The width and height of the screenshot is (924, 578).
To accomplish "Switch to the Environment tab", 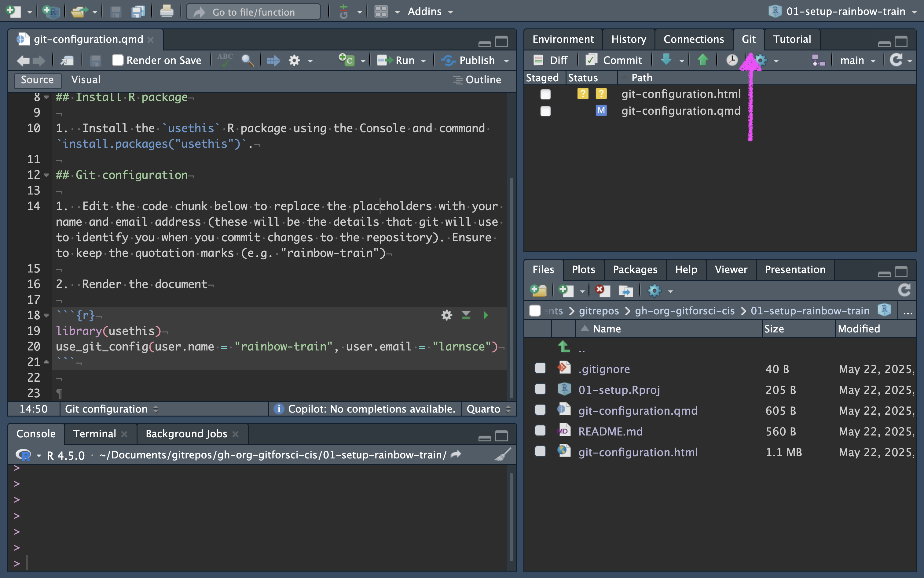I will [x=563, y=39].
